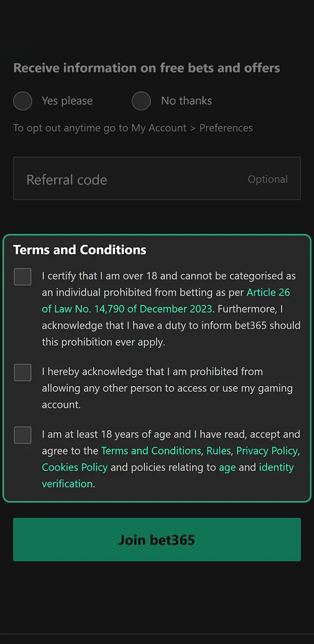Click the Article 26 of Law link
Image resolution: width=314 pixels, height=644 pixels.
tap(268, 292)
